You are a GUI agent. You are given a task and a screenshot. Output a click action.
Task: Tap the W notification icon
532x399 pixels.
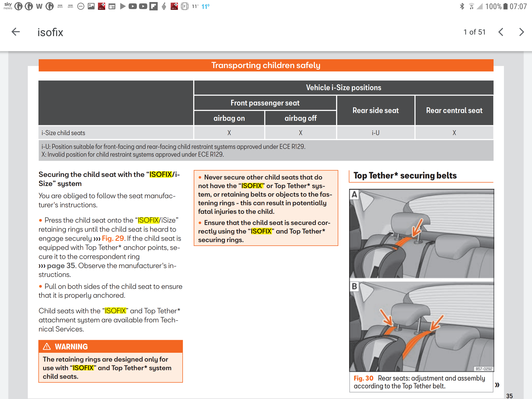(39, 6)
